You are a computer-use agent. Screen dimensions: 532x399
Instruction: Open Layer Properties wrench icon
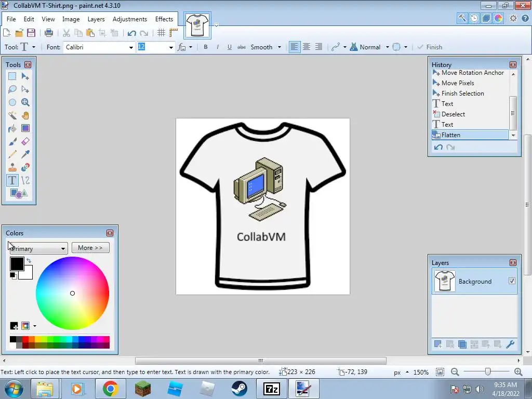[510, 344]
